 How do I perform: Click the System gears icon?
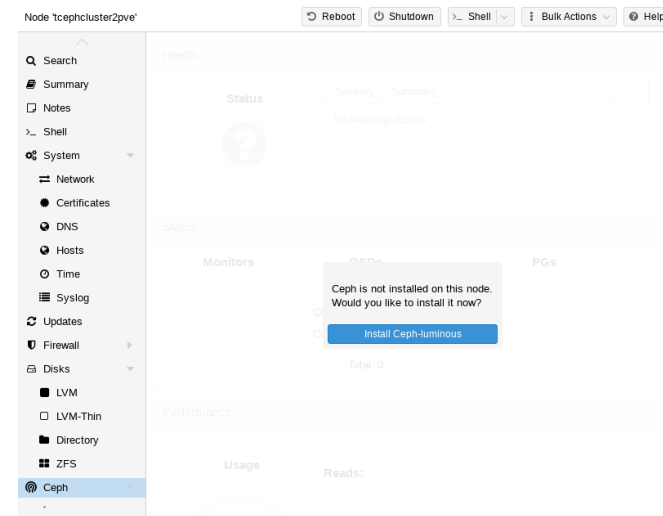[31, 156]
